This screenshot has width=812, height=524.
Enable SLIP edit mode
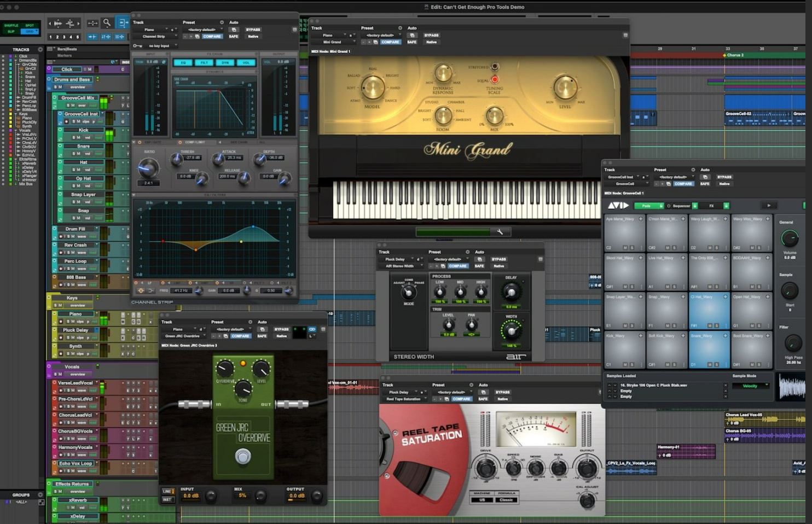point(11,32)
